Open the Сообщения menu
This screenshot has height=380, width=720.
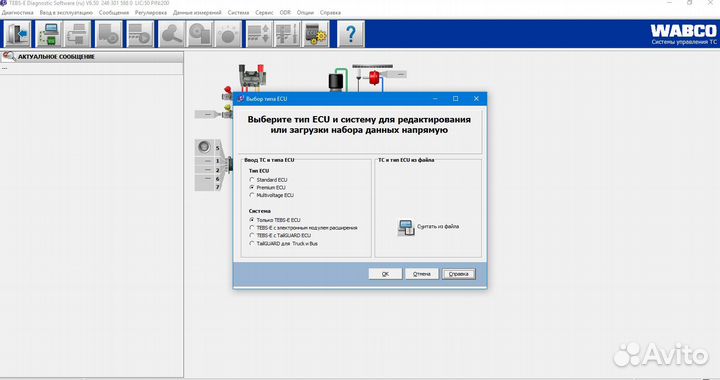pos(114,13)
